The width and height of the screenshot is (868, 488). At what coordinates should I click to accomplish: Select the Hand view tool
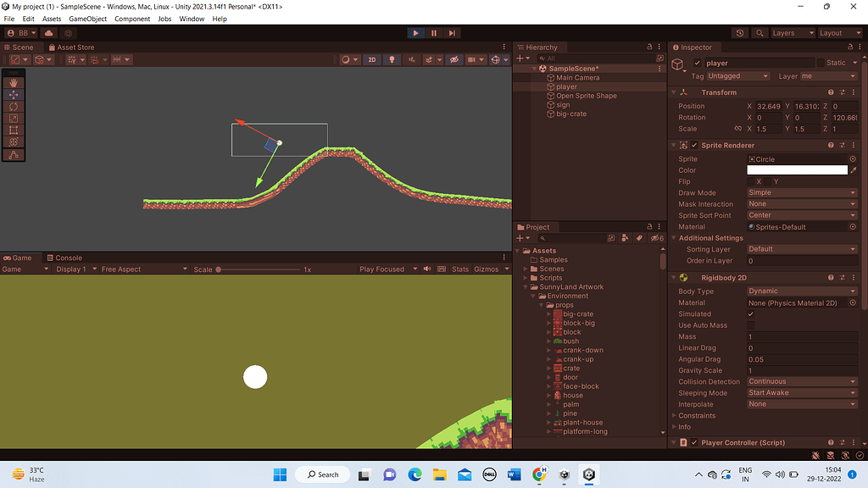(x=12, y=82)
